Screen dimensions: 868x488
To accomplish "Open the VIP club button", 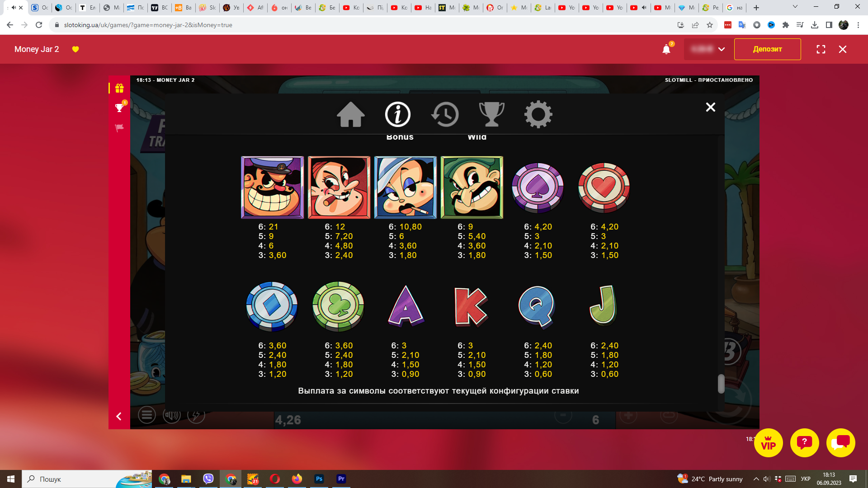I will (768, 443).
